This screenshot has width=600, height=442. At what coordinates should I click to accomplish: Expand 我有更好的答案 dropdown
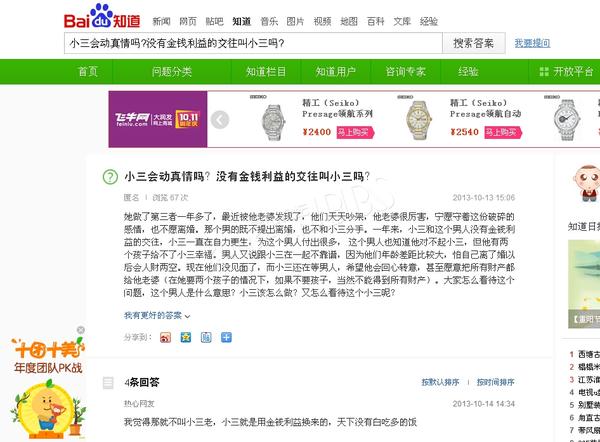(x=157, y=315)
